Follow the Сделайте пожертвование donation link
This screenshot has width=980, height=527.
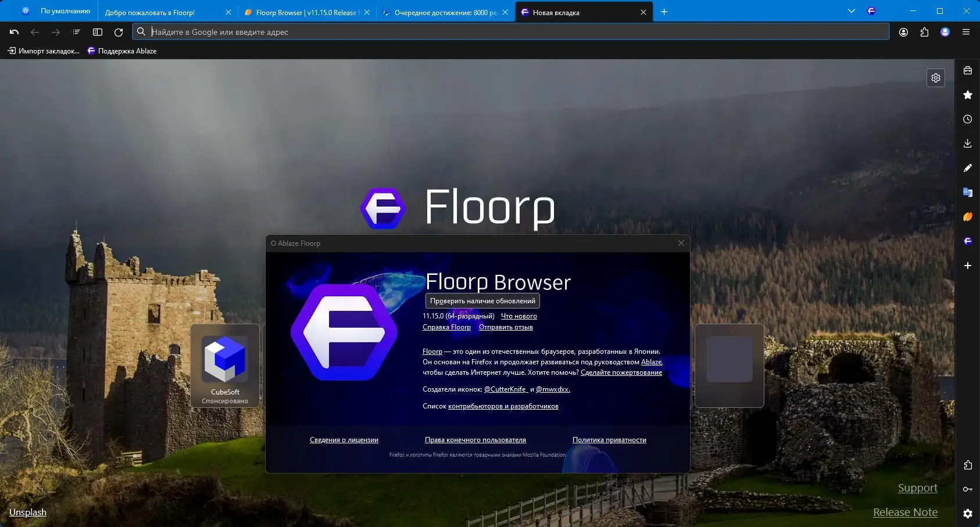coord(621,372)
